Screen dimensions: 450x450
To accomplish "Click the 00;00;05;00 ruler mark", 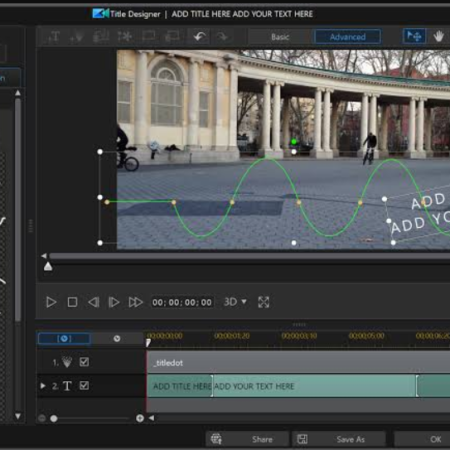I will pos(366,336).
